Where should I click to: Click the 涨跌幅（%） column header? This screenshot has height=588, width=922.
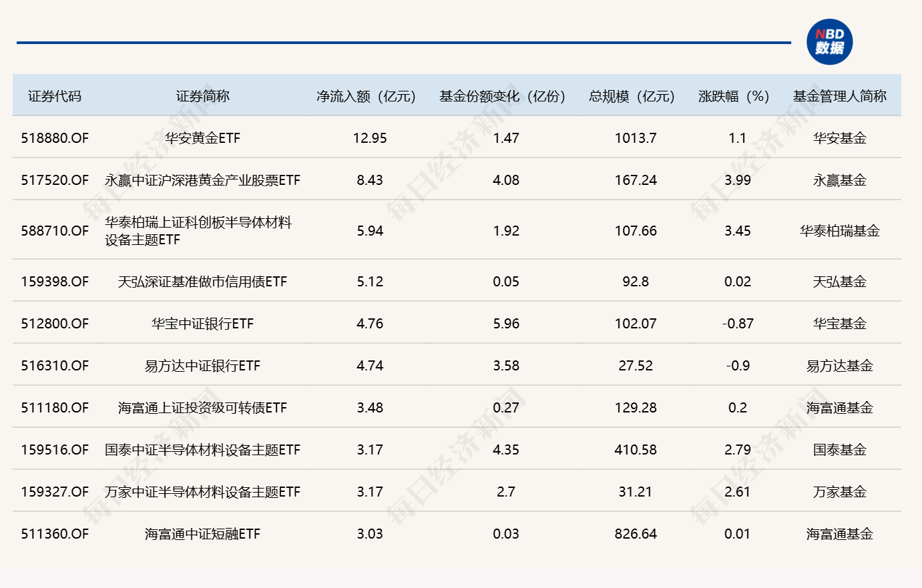coord(734,96)
